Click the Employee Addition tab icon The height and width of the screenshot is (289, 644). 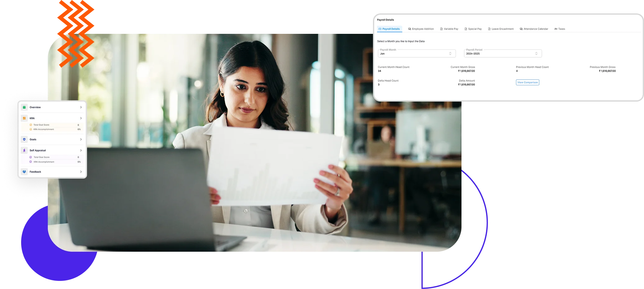point(410,29)
